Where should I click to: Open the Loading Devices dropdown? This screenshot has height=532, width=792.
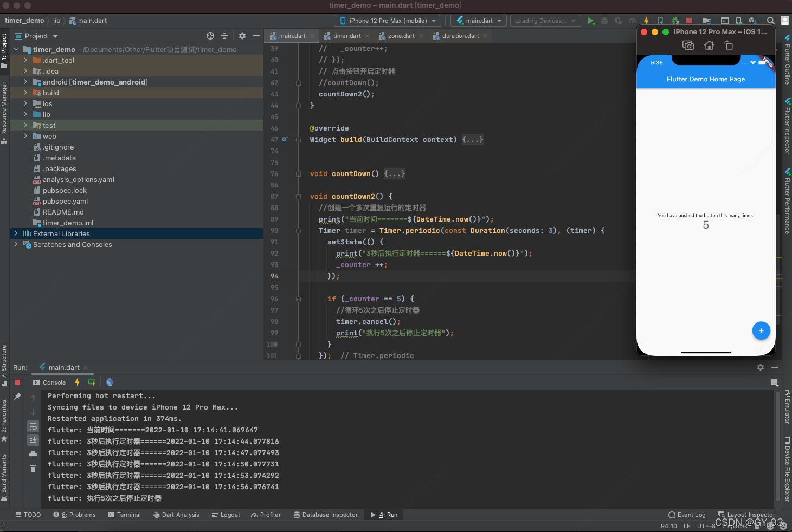545,21
